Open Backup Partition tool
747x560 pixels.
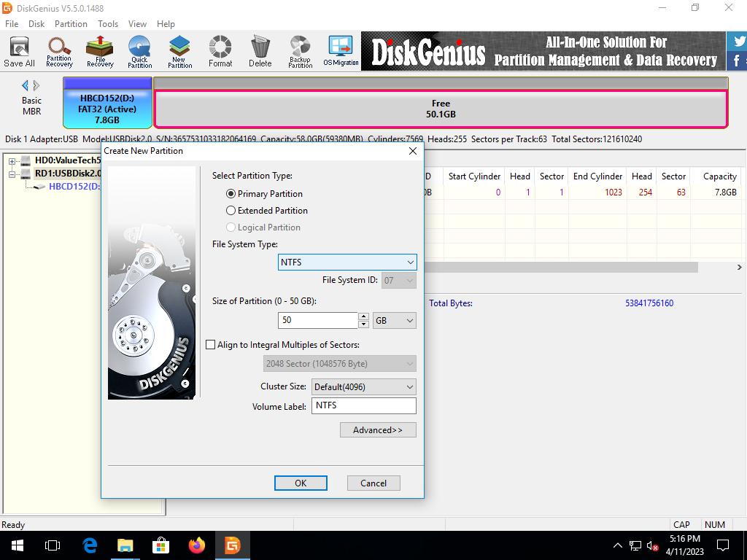click(x=300, y=51)
